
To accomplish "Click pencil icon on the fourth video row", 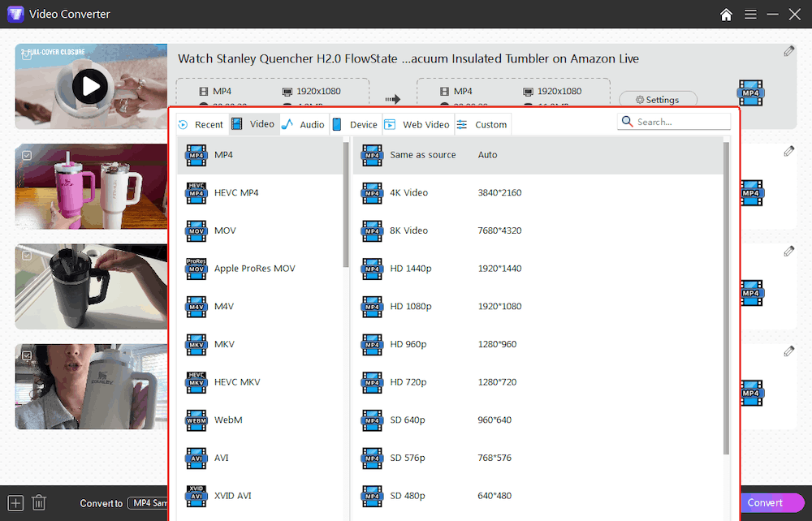I will click(x=788, y=351).
